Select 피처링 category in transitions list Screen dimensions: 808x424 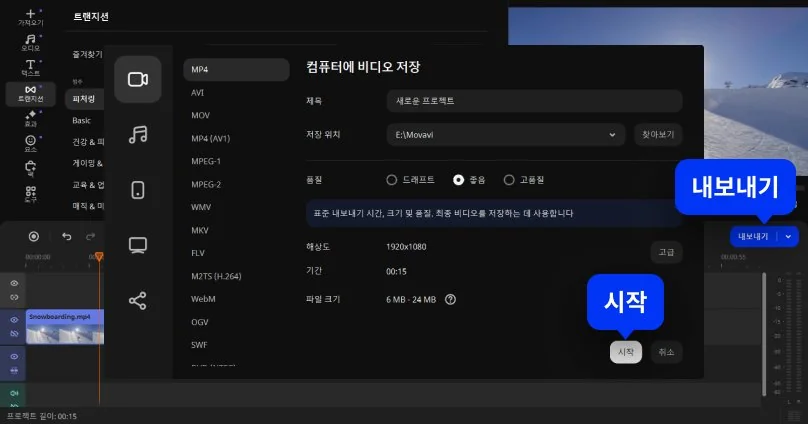pyautogui.click(x=84, y=99)
